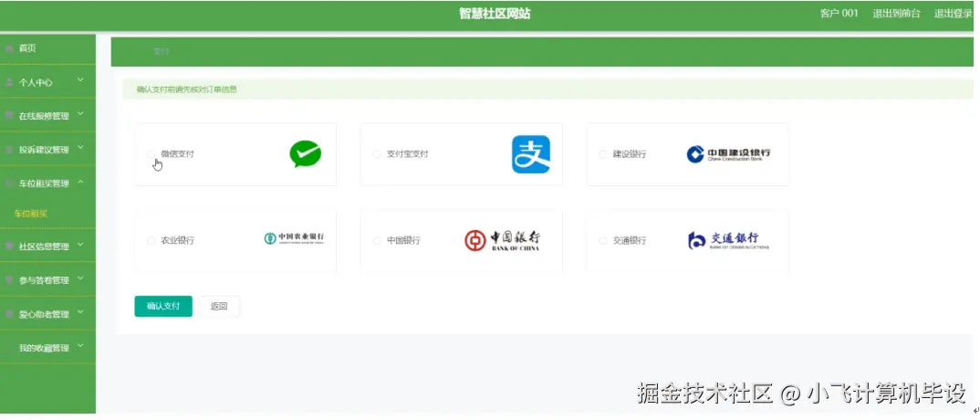Click the icon beside 爱心助老管理

pos(9,314)
